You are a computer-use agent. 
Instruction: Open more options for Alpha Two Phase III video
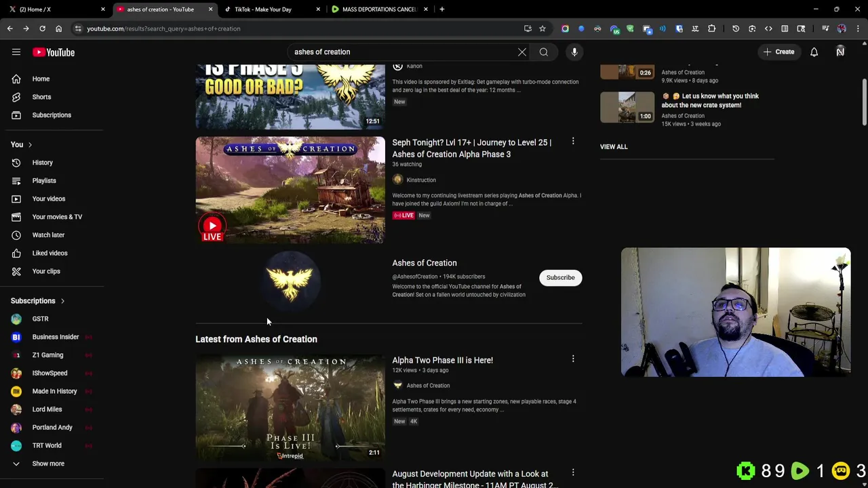coord(573,359)
